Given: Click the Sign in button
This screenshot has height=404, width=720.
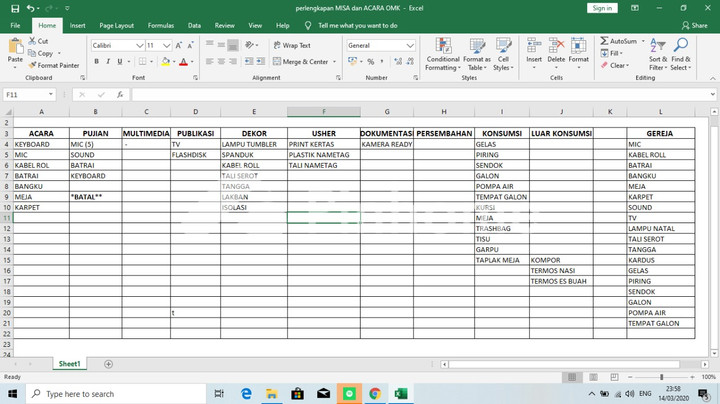Looking at the screenshot, I should (x=601, y=8).
